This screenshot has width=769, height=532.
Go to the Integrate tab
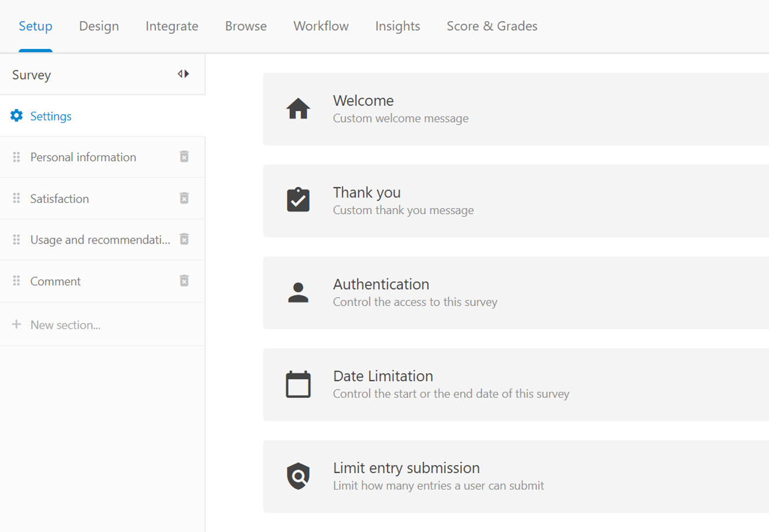172,26
